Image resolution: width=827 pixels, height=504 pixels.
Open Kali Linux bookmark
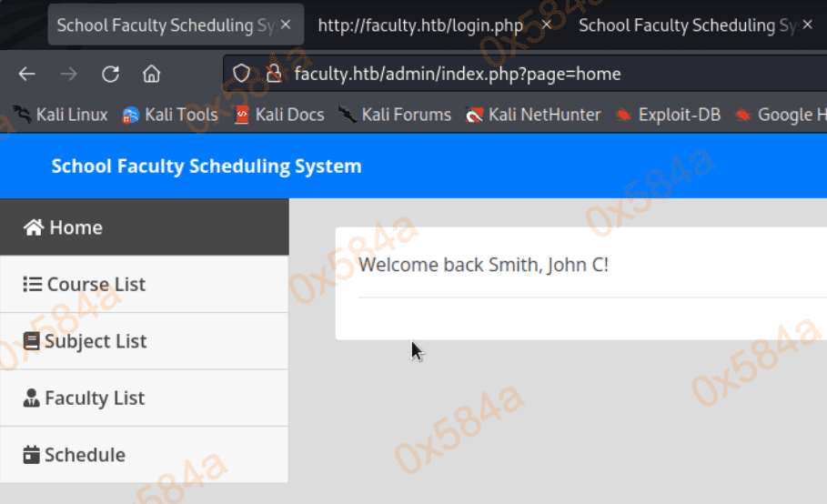60,115
